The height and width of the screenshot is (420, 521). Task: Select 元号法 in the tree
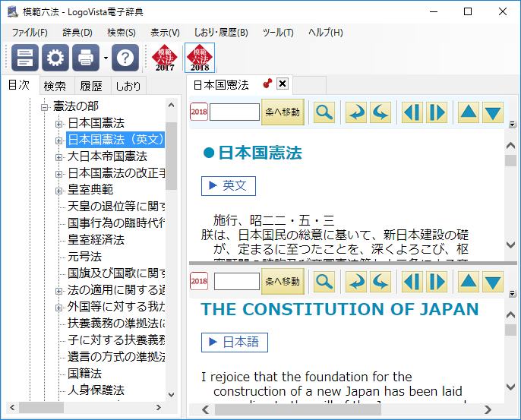click(x=85, y=257)
